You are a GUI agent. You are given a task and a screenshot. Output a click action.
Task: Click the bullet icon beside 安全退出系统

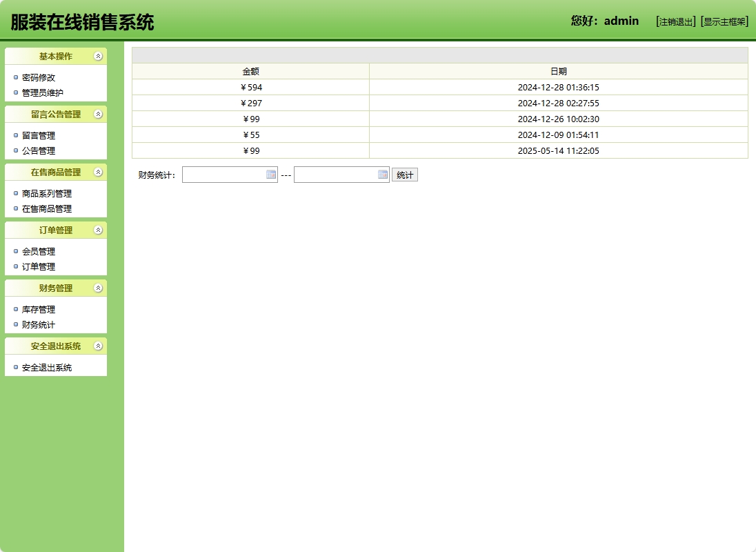click(14, 366)
